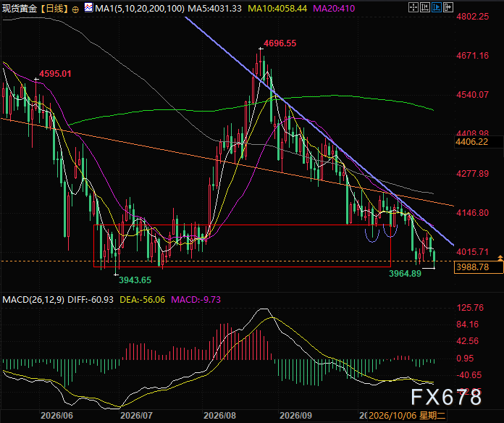Image resolution: width=504 pixels, height=423 pixels.
Task: Select the blue descending trendline
Action: (318, 130)
